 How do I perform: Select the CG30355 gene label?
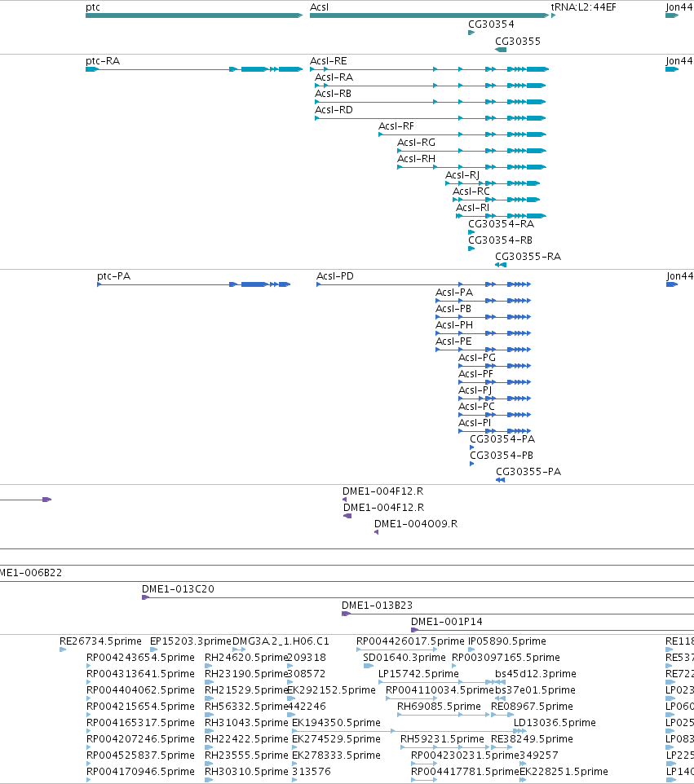coord(518,42)
